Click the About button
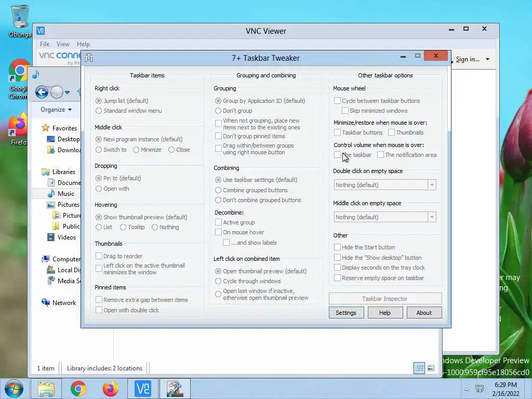 pos(424,312)
